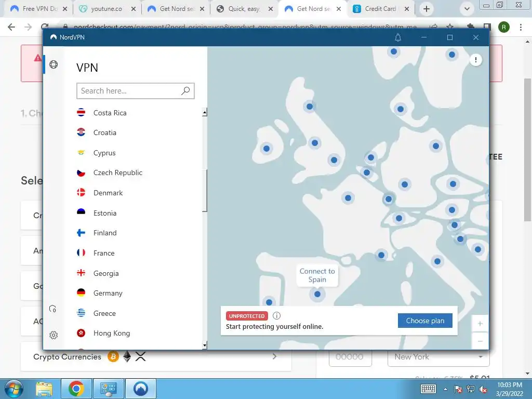532x399 pixels.
Task: Open Chrome three-dot menu
Action: (521, 27)
